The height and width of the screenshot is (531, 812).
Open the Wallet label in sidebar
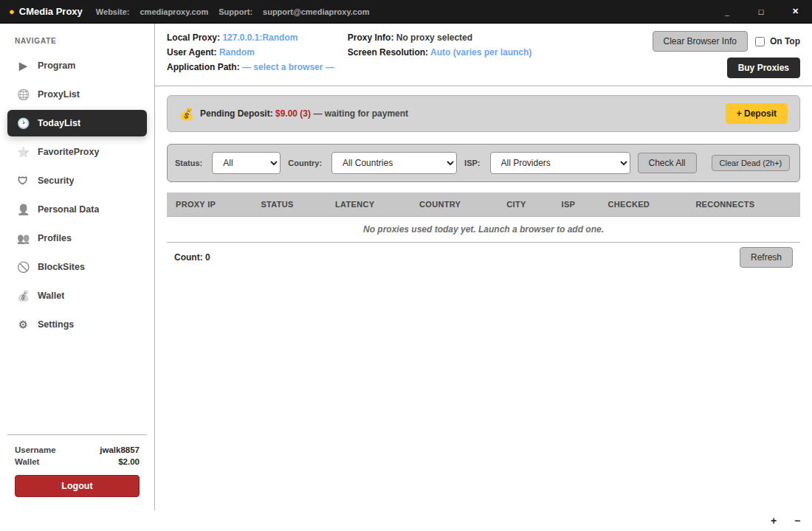point(51,296)
